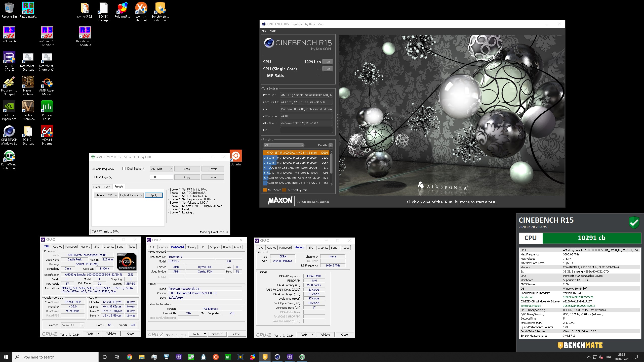Launch CINEBENCH Windows 64 desktop icon
Image resolution: width=644 pixels, height=362 pixels.
coord(9,135)
